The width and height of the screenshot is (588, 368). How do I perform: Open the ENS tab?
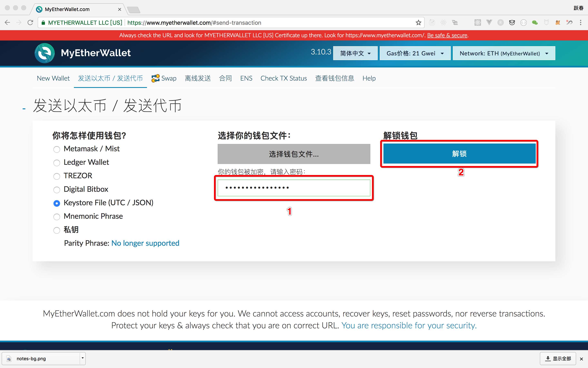[246, 78]
